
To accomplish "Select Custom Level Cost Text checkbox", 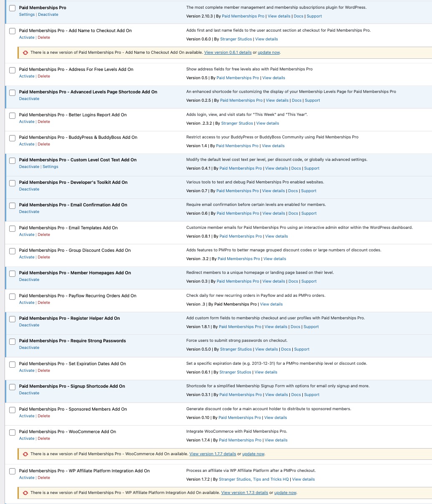I will (x=12, y=160).
